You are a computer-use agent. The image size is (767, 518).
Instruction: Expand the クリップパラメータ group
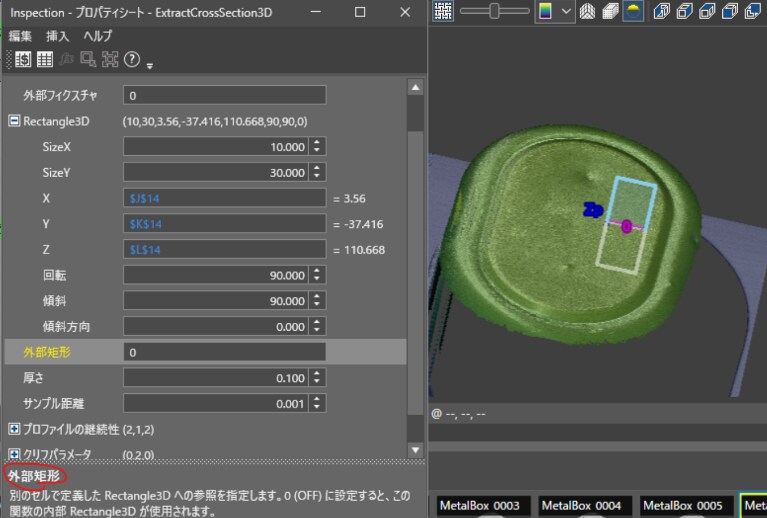[x=14, y=454]
